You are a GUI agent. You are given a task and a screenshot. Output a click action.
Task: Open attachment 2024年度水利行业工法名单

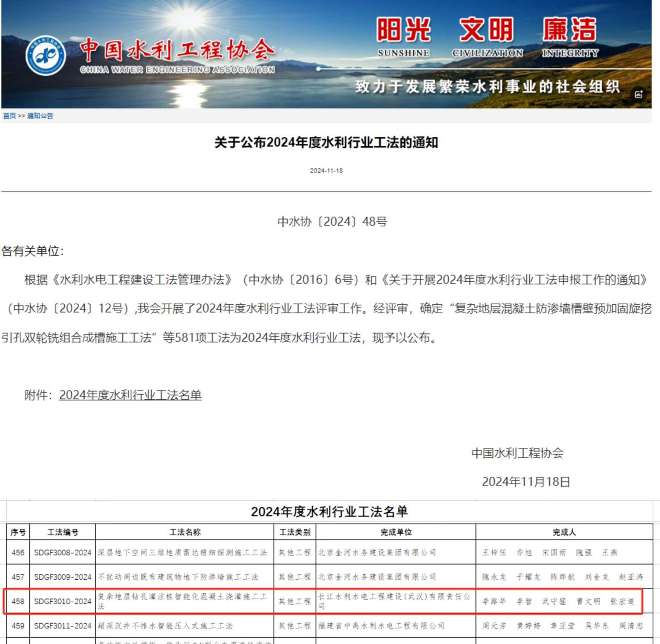[130, 395]
